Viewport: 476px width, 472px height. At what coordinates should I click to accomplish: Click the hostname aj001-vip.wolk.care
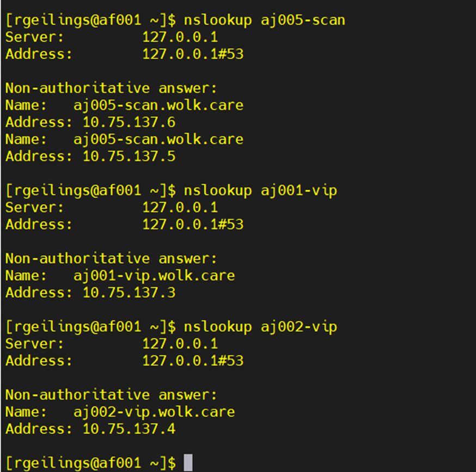pyautogui.click(x=154, y=275)
